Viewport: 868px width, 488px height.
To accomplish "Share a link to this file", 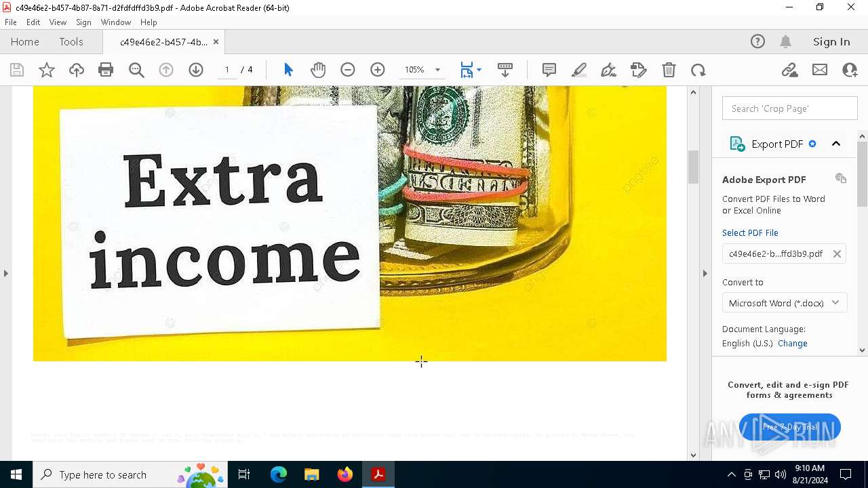I will [x=790, y=70].
